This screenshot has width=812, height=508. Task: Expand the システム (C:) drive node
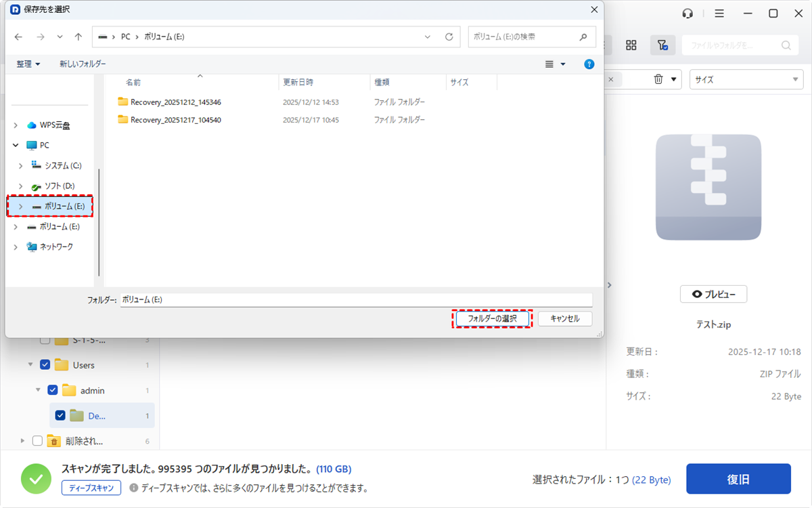tap(21, 165)
